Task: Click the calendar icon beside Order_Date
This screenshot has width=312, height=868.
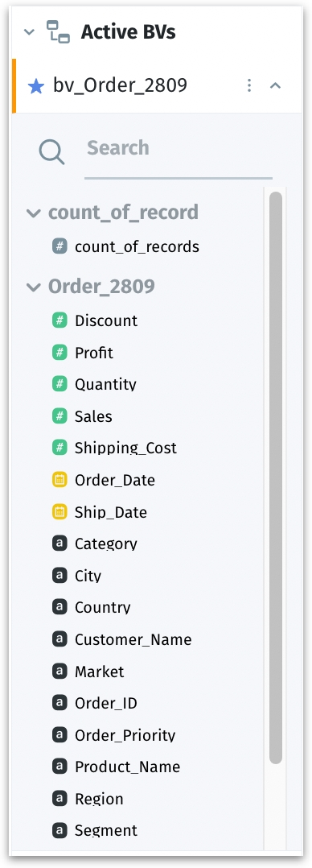Action: (60, 480)
